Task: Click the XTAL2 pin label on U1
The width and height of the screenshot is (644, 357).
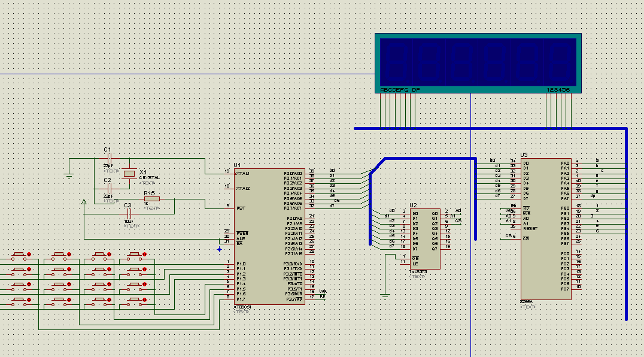Action: tap(243, 189)
